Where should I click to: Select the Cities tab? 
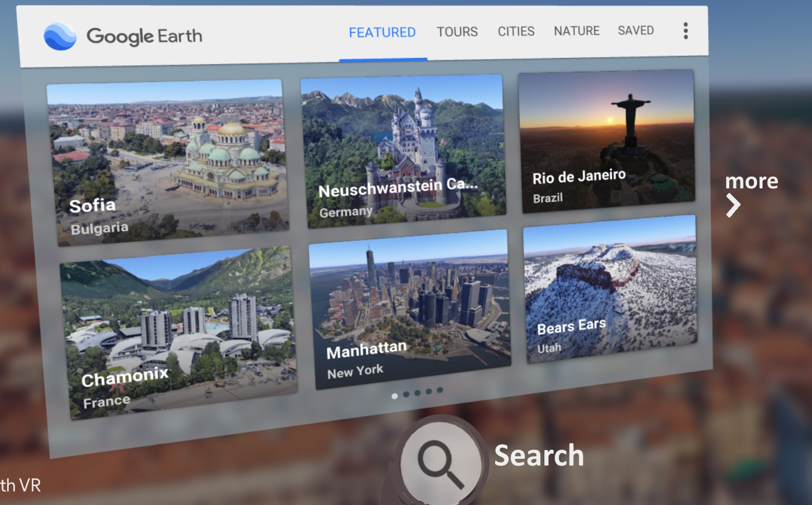tap(516, 31)
